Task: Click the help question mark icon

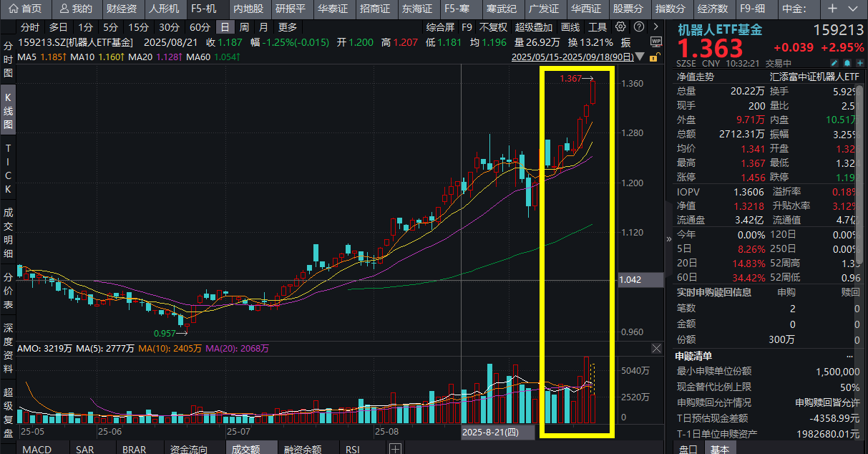Action: (x=638, y=27)
